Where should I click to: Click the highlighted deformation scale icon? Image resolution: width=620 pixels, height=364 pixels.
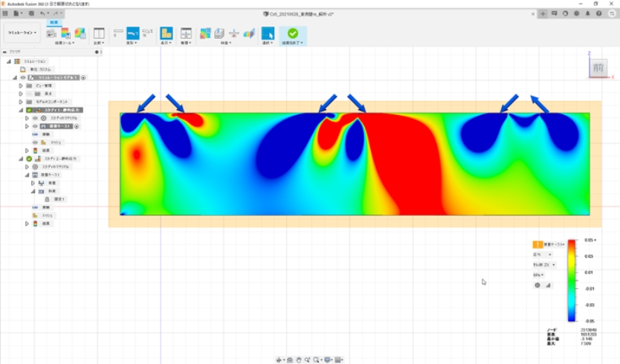tap(133, 33)
